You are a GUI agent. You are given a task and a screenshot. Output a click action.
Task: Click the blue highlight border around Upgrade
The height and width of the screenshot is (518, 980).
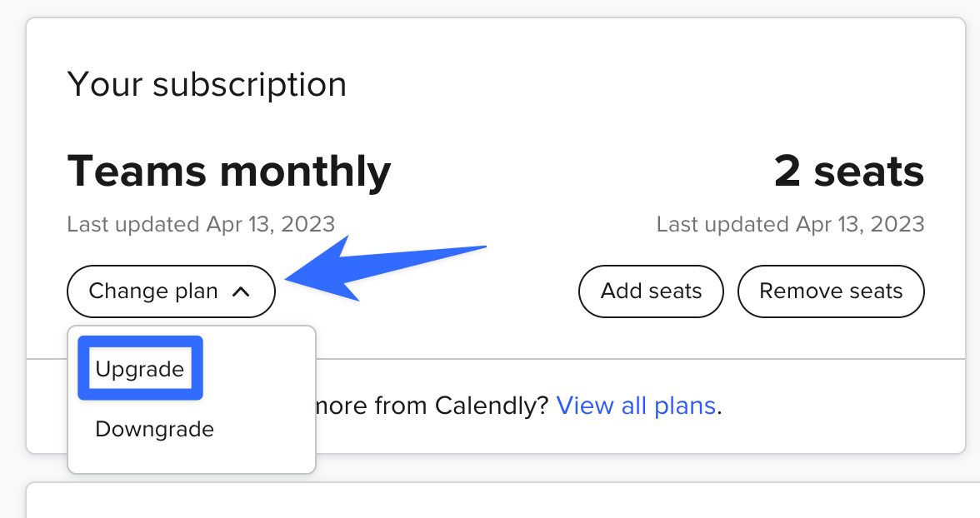(x=82, y=369)
